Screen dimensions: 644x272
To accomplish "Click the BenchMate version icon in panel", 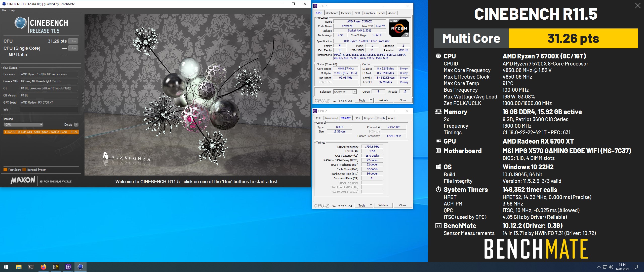I will tap(438, 225).
